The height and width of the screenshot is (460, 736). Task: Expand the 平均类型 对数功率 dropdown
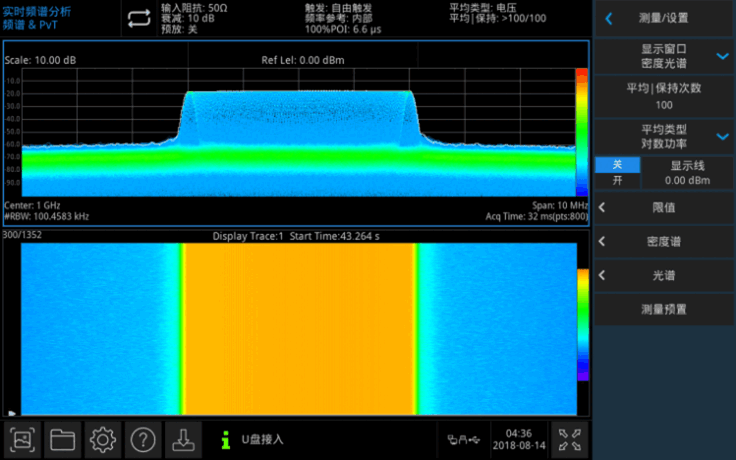(664, 137)
